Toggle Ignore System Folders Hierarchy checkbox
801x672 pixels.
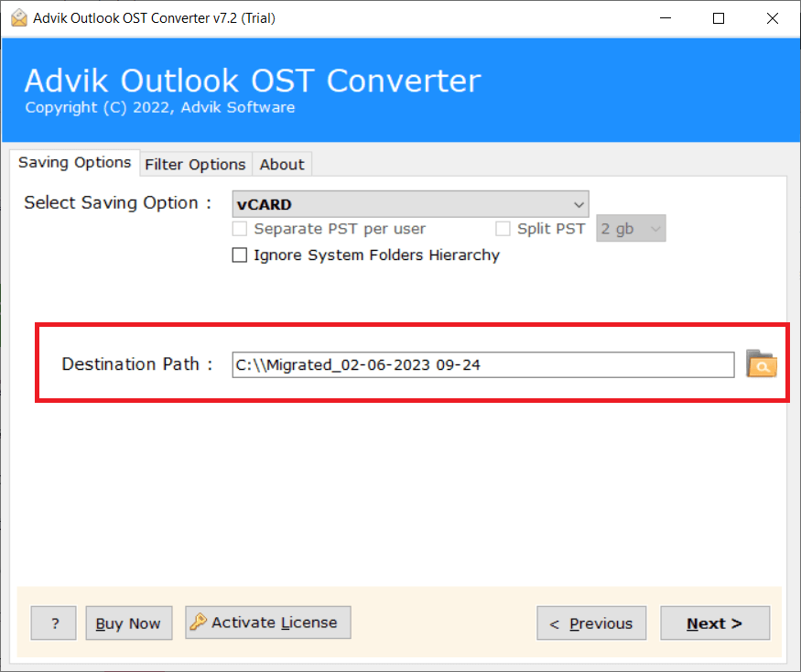coord(240,255)
